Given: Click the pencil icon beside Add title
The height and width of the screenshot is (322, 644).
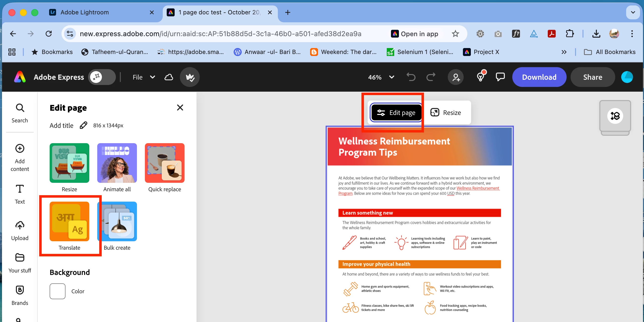Looking at the screenshot, I should (x=83, y=125).
